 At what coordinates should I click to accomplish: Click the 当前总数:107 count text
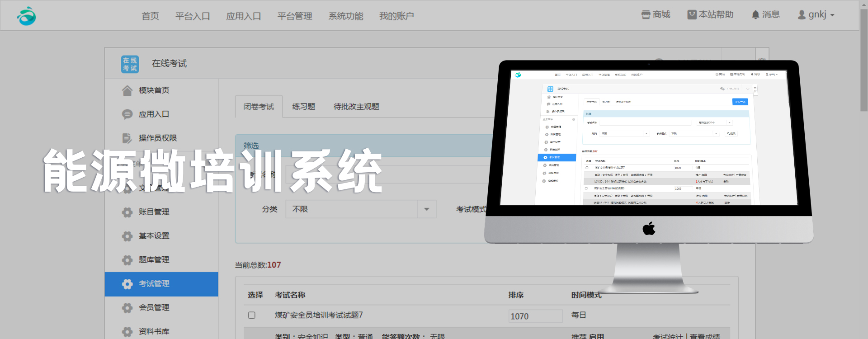(x=258, y=265)
